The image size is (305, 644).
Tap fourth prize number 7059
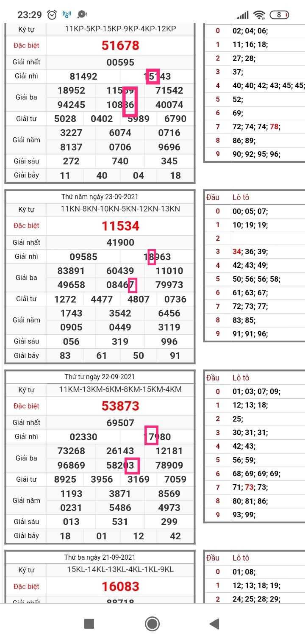click(175, 479)
